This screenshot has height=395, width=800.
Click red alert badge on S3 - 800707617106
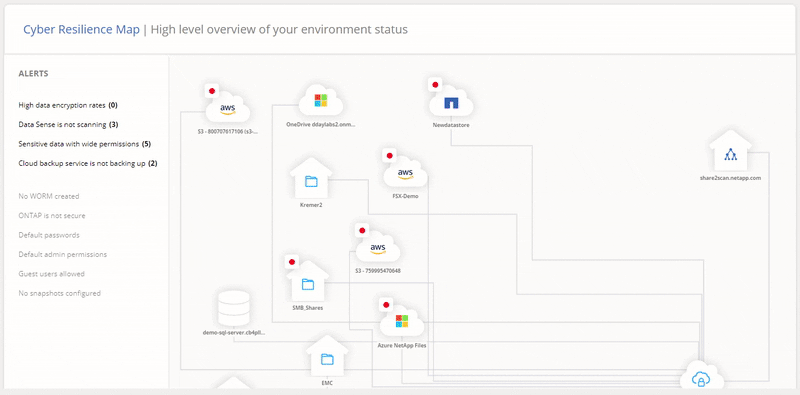212,91
